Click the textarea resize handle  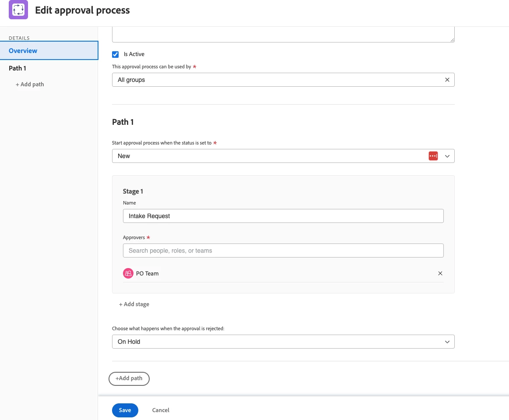coord(452,40)
